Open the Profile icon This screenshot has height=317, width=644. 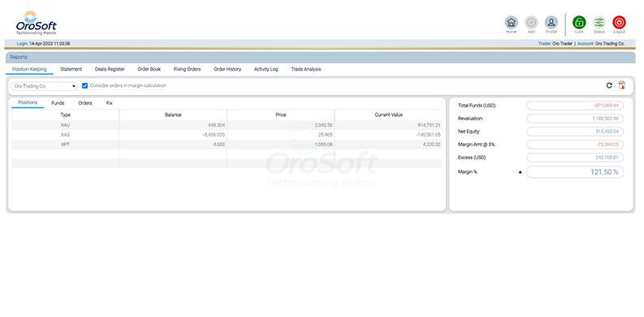pyautogui.click(x=551, y=22)
